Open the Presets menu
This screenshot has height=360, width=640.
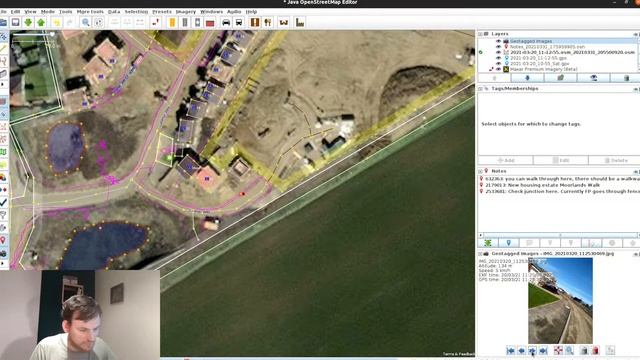coord(162,12)
